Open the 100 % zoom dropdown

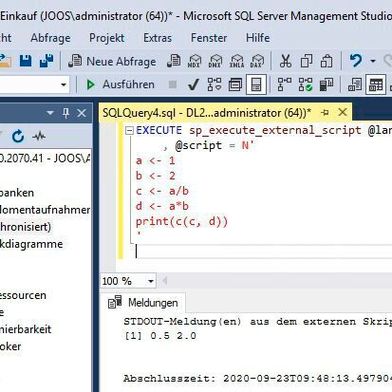[x=151, y=281]
